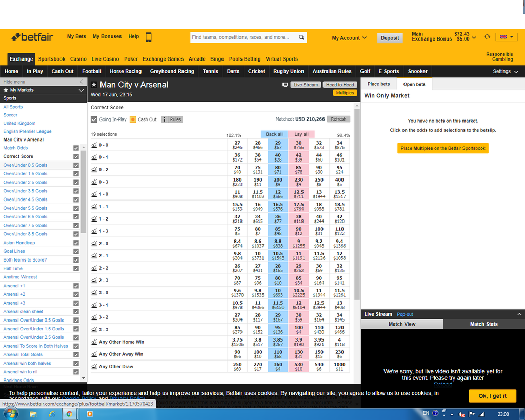Screen dimensions: 525x420
Task: Open the Multiples button
Action: point(345,93)
